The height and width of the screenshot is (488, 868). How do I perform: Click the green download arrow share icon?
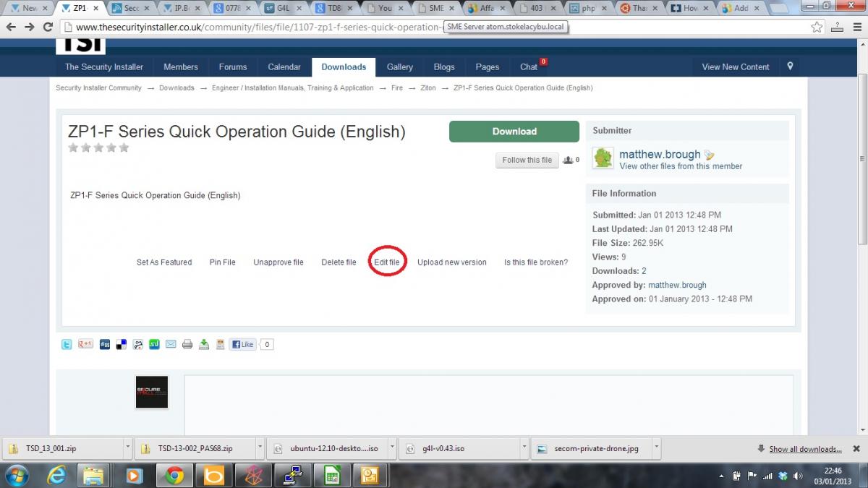204,345
